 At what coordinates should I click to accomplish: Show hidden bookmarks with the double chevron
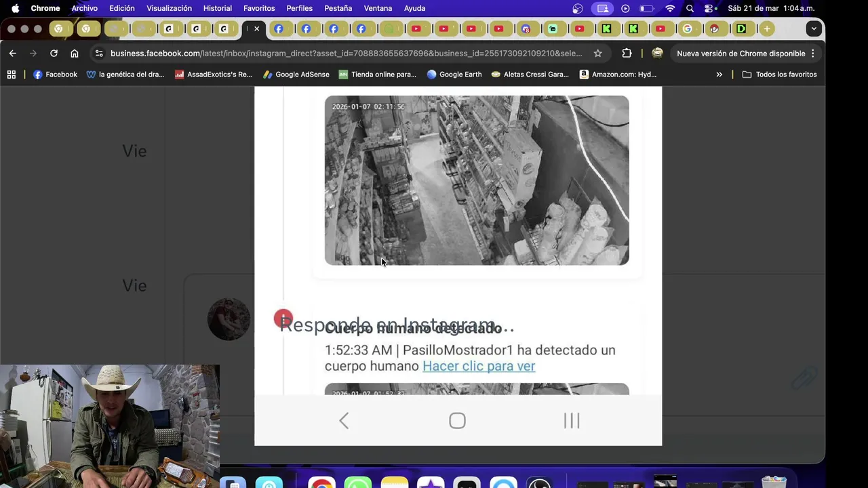[719, 75]
